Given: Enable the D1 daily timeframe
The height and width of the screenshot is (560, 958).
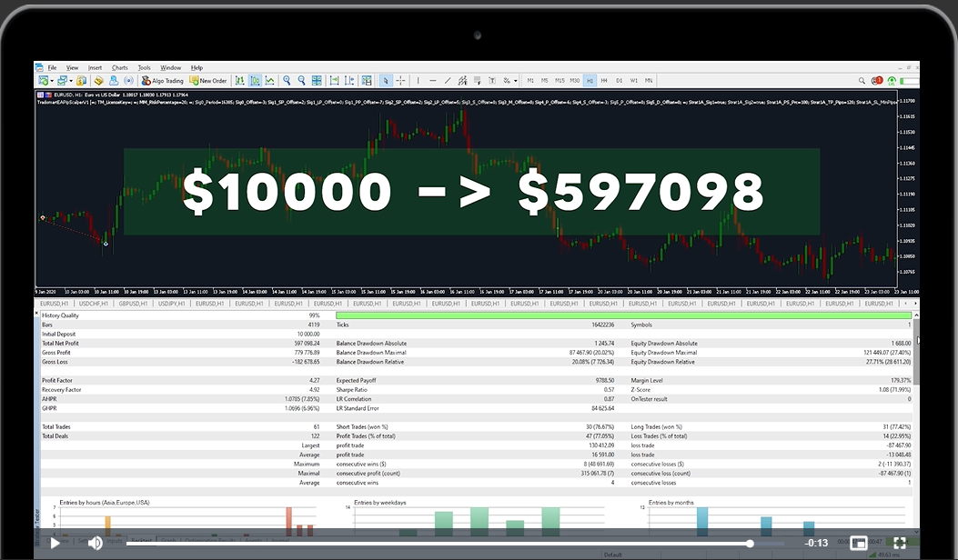Looking at the screenshot, I should pyautogui.click(x=620, y=81).
